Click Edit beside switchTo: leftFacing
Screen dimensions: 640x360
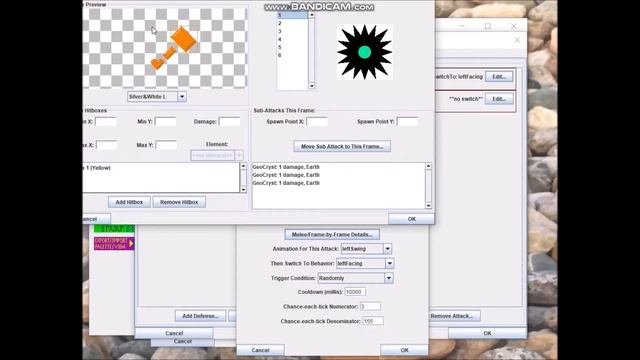(x=499, y=77)
